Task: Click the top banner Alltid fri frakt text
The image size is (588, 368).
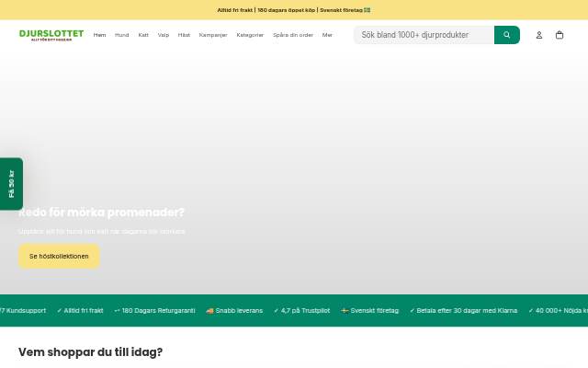Action: tap(235, 10)
